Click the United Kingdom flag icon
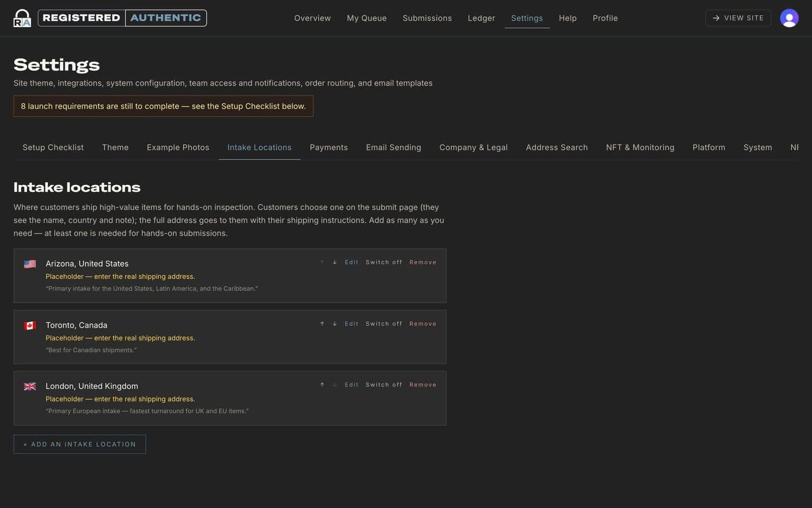This screenshot has height=508, width=812. tap(30, 387)
